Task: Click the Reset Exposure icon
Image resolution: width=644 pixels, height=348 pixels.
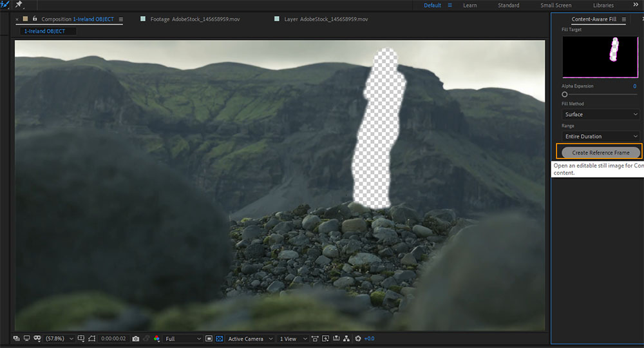Action: (358, 339)
